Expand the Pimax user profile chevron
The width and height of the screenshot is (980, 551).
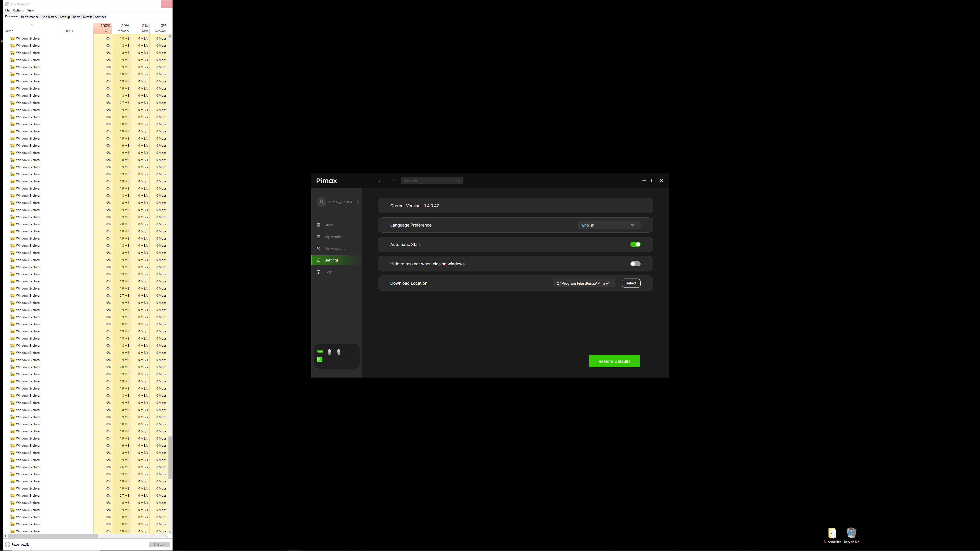click(358, 202)
